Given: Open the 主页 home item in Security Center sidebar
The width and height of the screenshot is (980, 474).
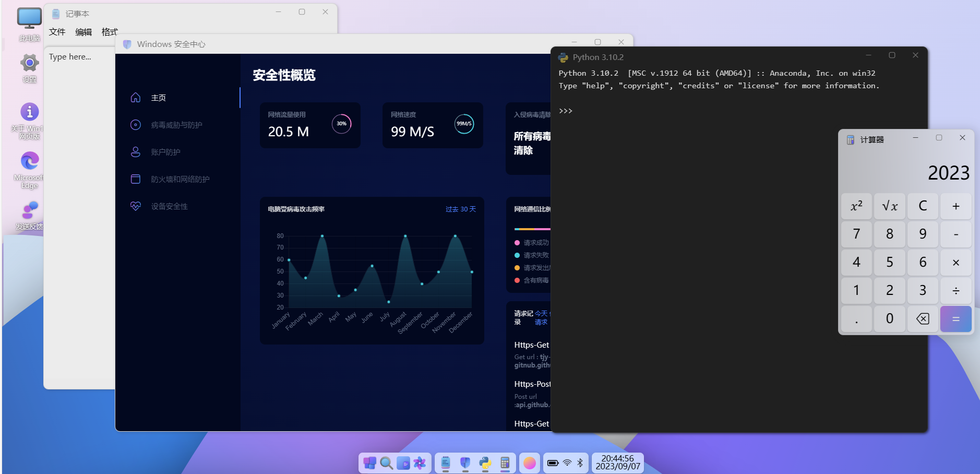Looking at the screenshot, I should tap(178, 98).
